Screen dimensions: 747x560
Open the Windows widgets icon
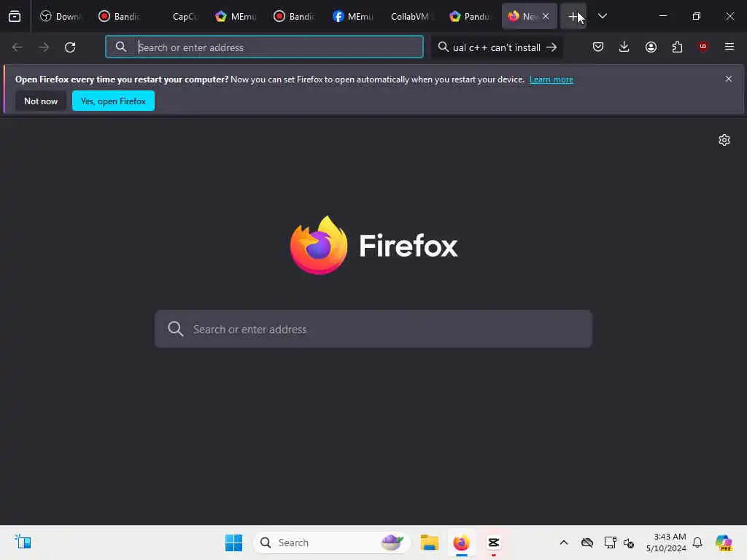tap(23, 542)
